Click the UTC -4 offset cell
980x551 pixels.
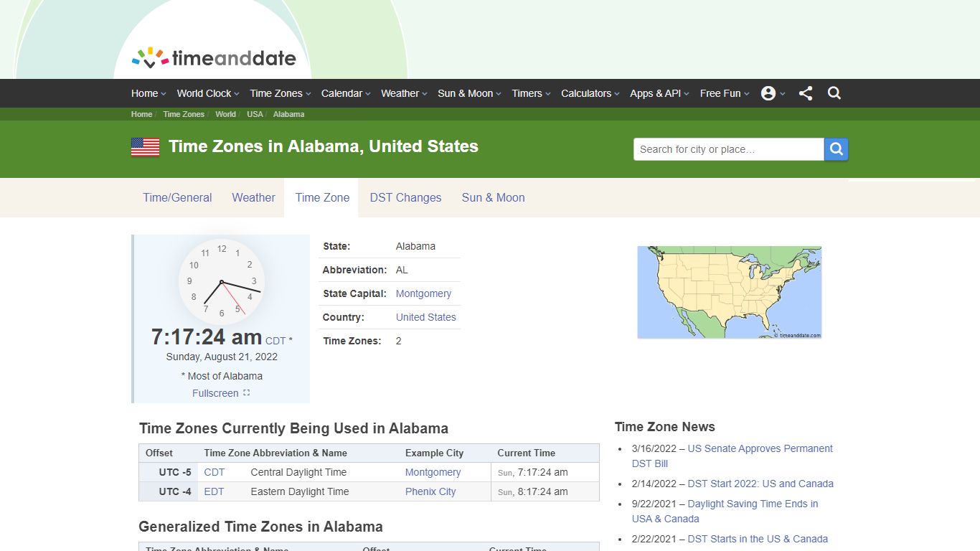coord(169,491)
